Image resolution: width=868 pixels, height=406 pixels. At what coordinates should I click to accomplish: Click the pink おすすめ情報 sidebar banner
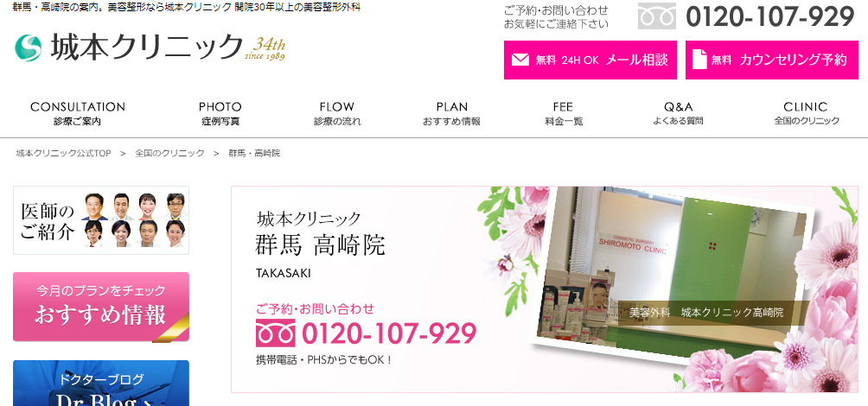[101, 307]
